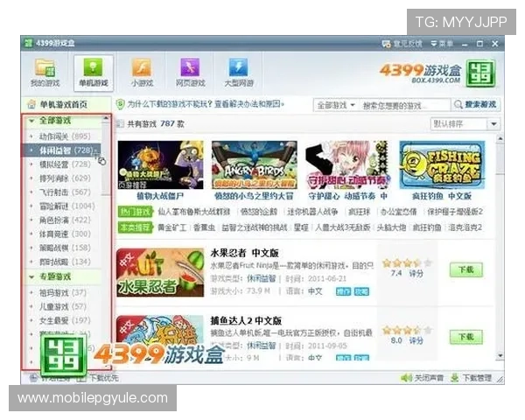Click the star rating for 水果忍者

(x=407, y=262)
